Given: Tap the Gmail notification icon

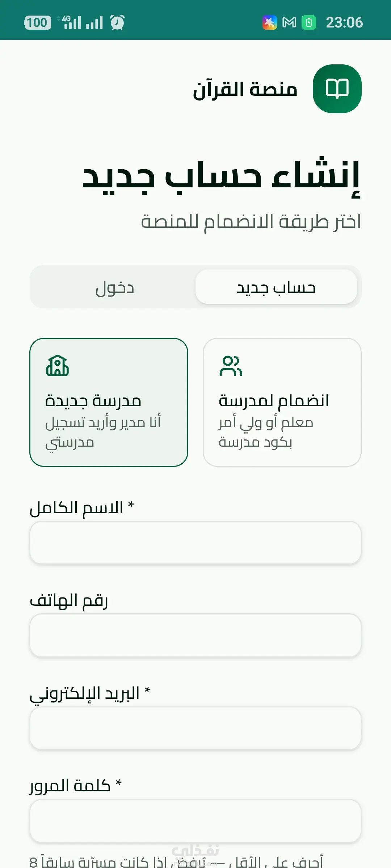Looking at the screenshot, I should [289, 22].
